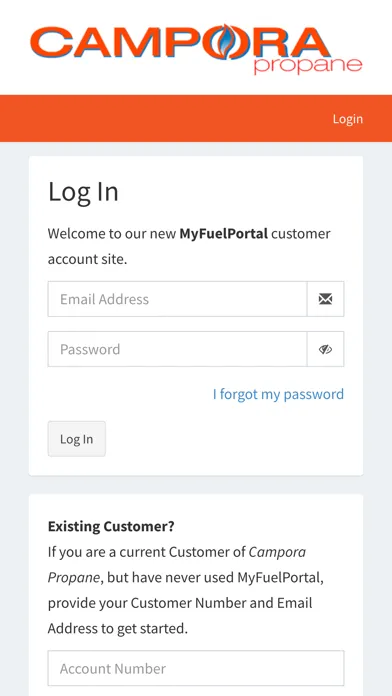Click 'Address to get started.' paragraph line
This screenshot has height=696, width=392.
click(118, 629)
